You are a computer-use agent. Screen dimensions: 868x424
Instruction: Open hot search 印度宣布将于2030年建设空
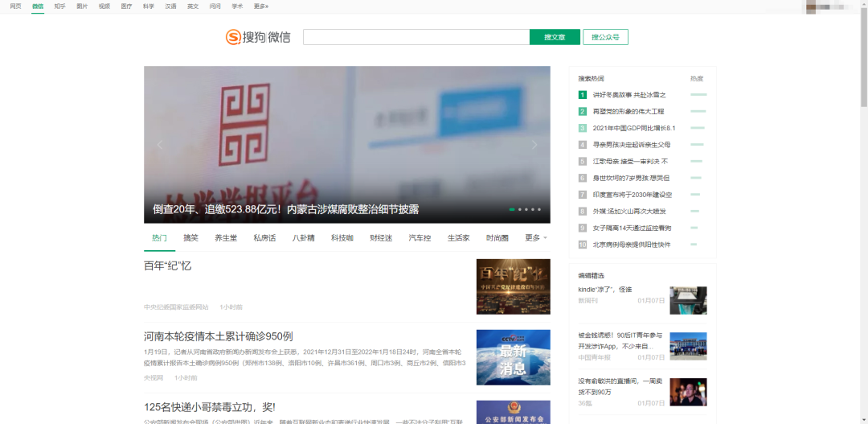pos(633,195)
